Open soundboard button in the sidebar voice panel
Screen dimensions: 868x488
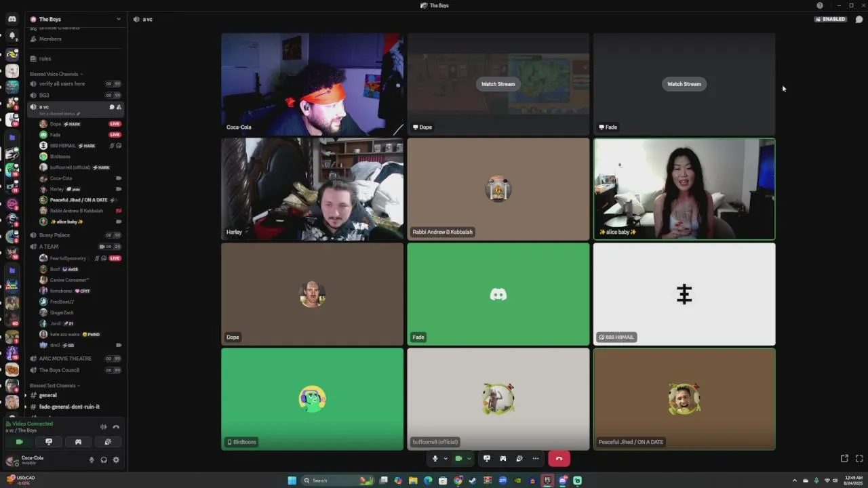coord(108,442)
